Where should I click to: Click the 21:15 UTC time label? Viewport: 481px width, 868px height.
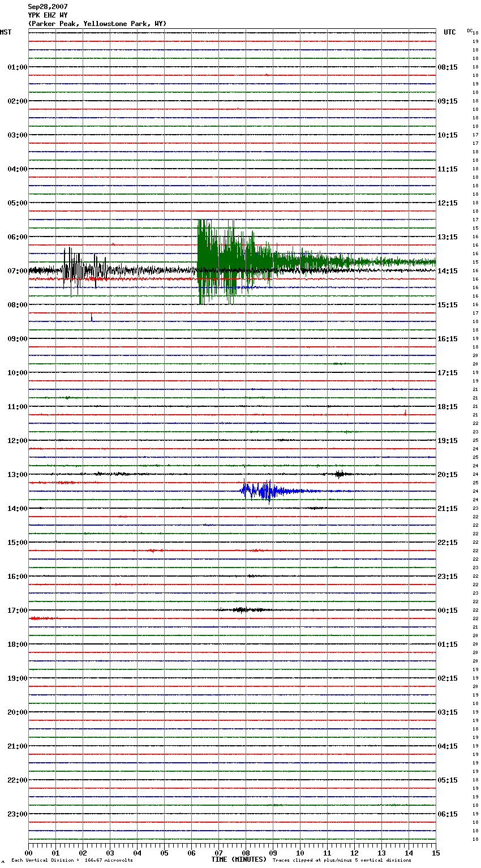click(448, 509)
